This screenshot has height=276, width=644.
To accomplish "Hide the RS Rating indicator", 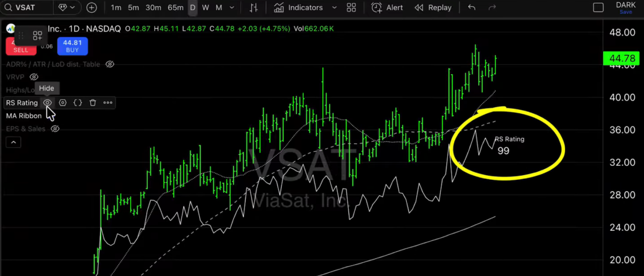I will [47, 103].
